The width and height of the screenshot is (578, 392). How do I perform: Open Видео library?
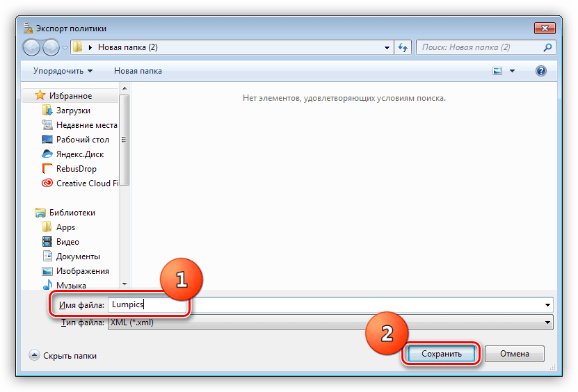67,242
